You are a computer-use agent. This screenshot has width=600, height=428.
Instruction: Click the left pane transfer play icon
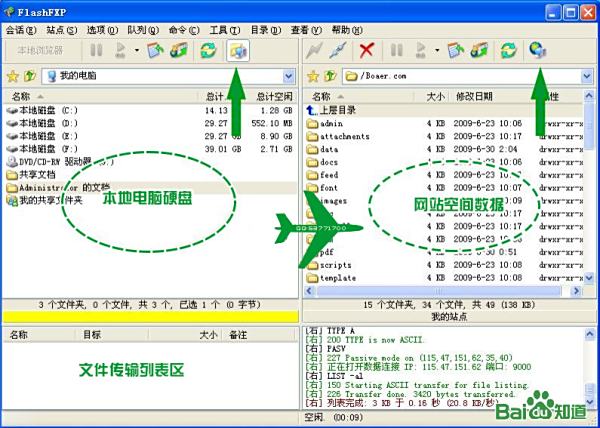[121, 50]
